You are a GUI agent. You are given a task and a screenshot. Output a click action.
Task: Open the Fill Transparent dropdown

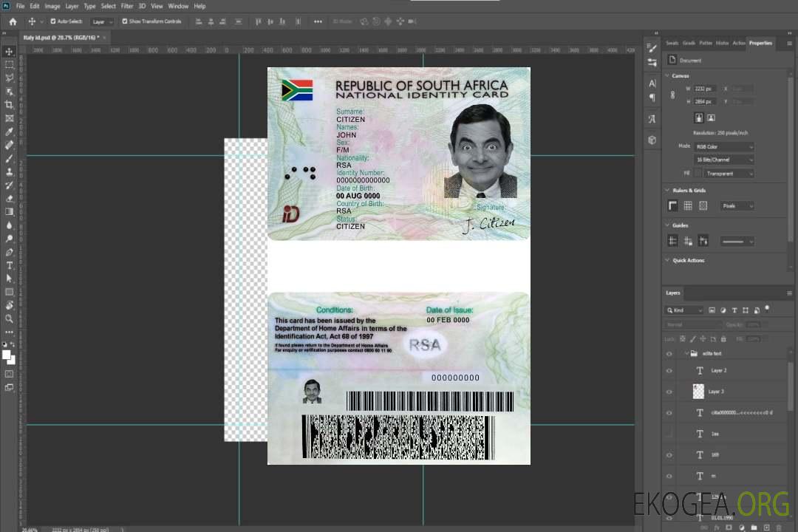pyautogui.click(x=729, y=174)
